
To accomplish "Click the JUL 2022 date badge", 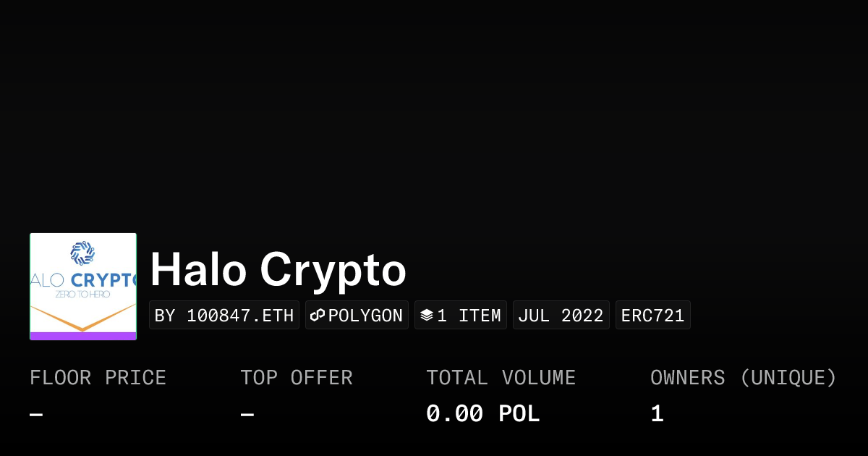I will tap(561, 316).
